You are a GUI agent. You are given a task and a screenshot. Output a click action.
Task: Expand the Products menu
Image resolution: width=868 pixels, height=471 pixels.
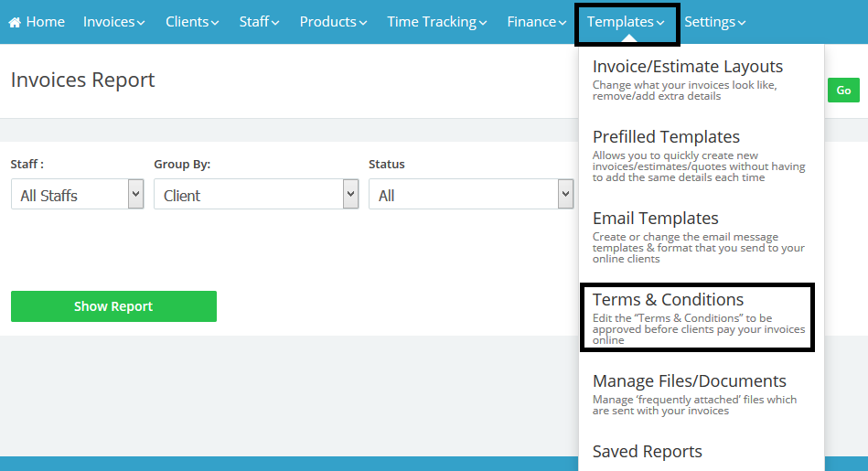pos(333,22)
